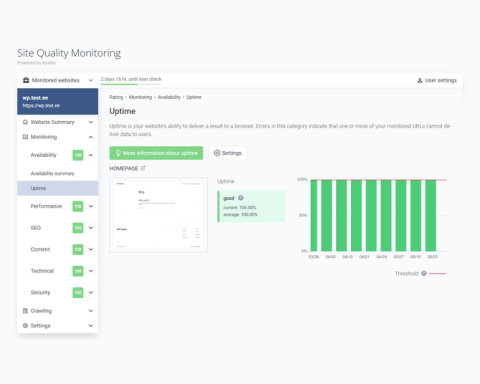Click the Availability score badge
Screen dimensions: 480x384
pyautogui.click(x=78, y=155)
